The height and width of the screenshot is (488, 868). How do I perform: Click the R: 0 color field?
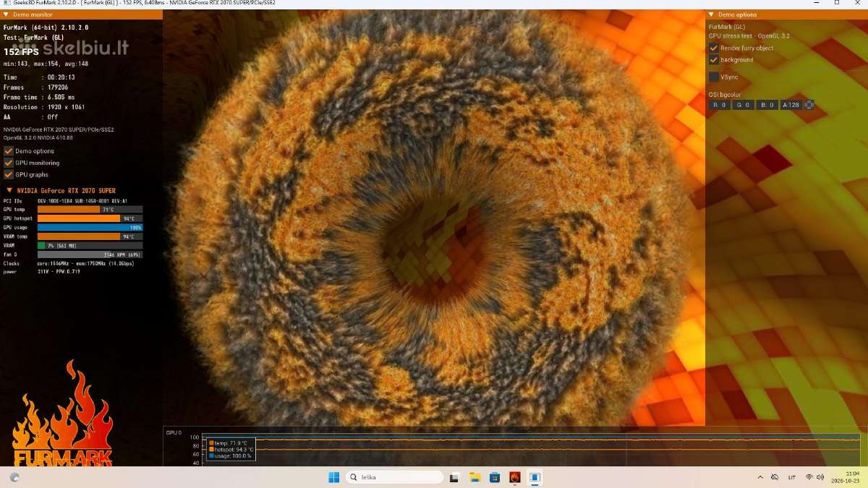pyautogui.click(x=720, y=105)
